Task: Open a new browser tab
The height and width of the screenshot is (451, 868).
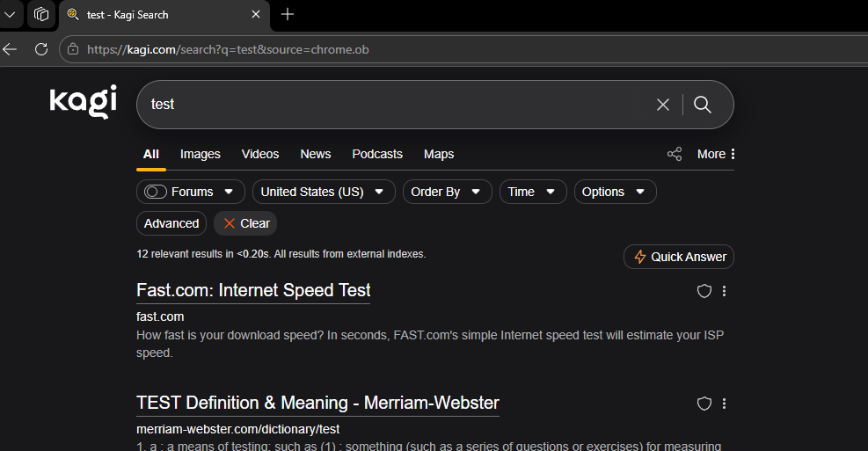Action: point(288,14)
